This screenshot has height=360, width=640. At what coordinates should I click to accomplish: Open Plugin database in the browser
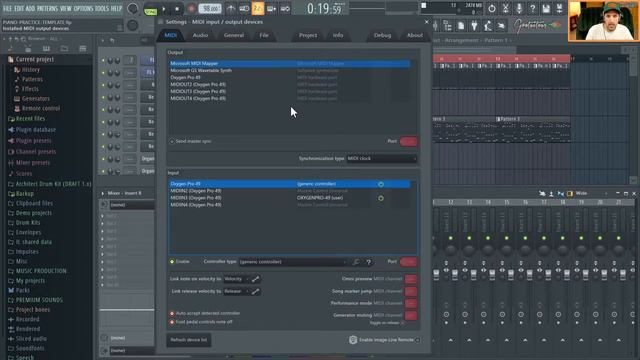36,130
